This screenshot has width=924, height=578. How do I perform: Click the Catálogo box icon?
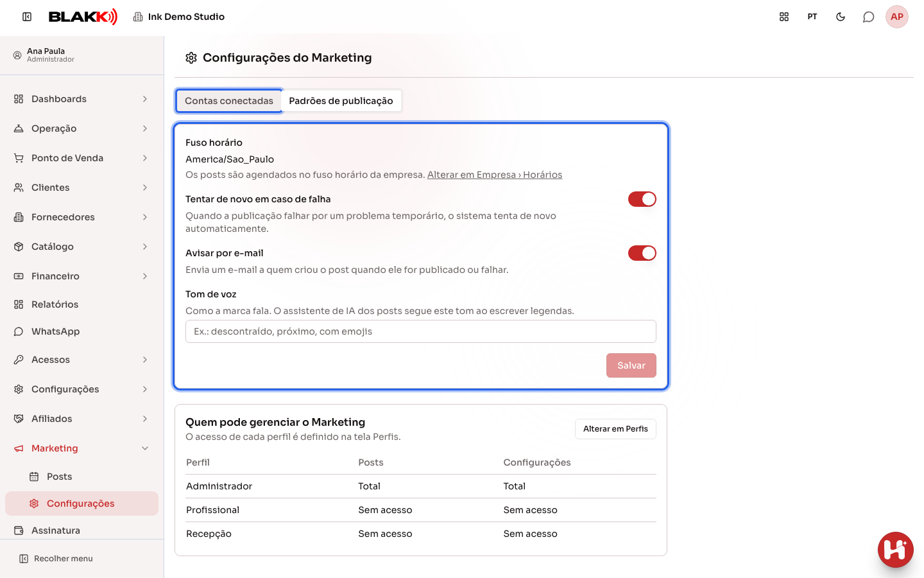(19, 247)
